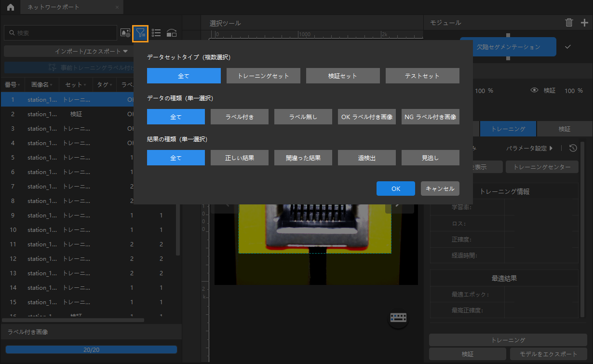Add a new module with the plus icon

[x=585, y=22]
